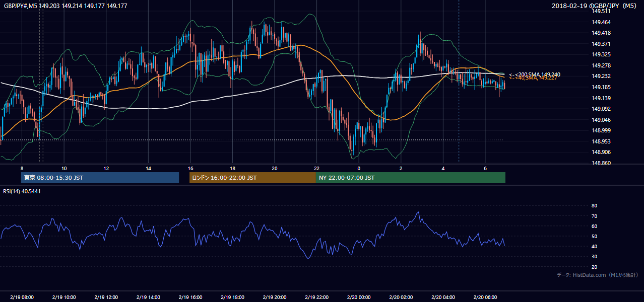Viewport: 644px width, 302px height.
Task: Select the NY 22:00-07:00 JST session bar
Action: (x=411, y=178)
